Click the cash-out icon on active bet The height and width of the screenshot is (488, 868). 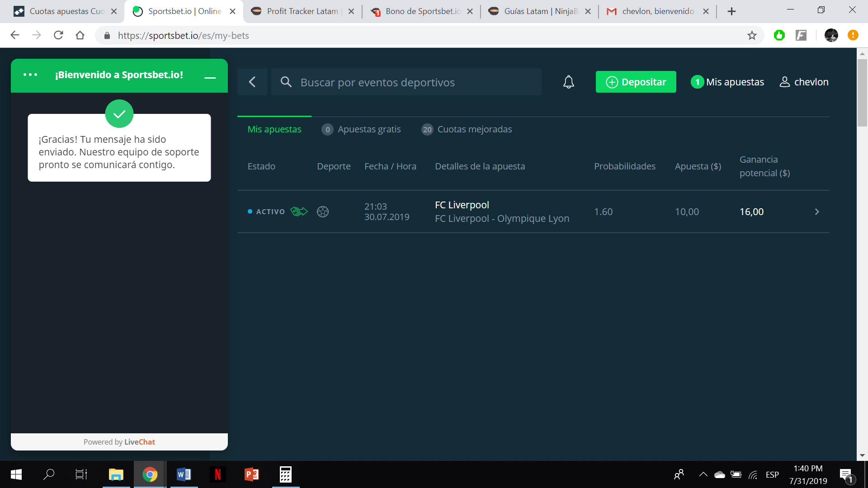tap(299, 211)
